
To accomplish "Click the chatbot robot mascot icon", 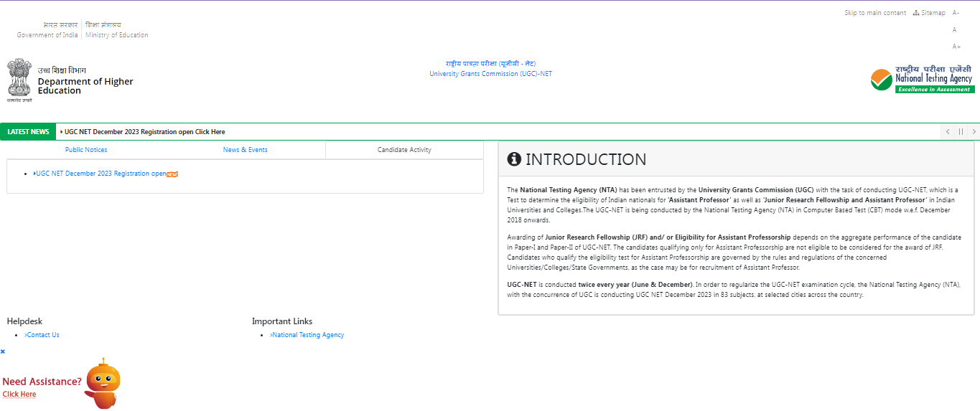I will tap(103, 384).
